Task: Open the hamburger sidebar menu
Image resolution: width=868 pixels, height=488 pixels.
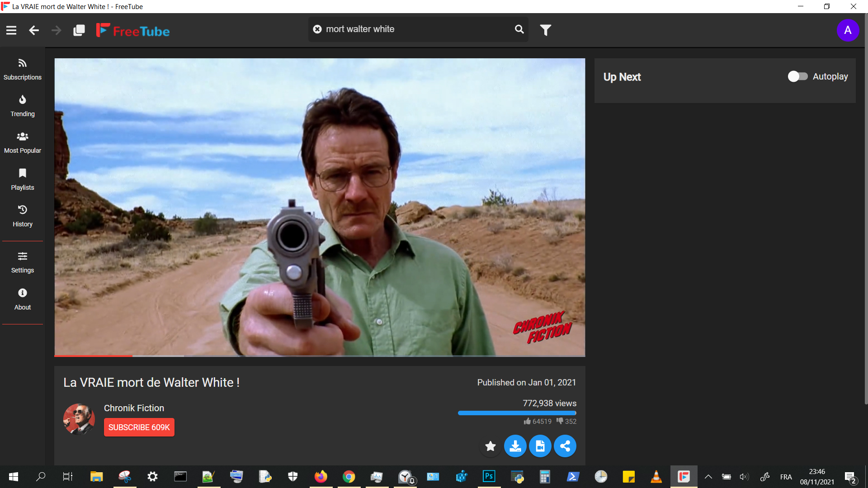Action: 11,30
